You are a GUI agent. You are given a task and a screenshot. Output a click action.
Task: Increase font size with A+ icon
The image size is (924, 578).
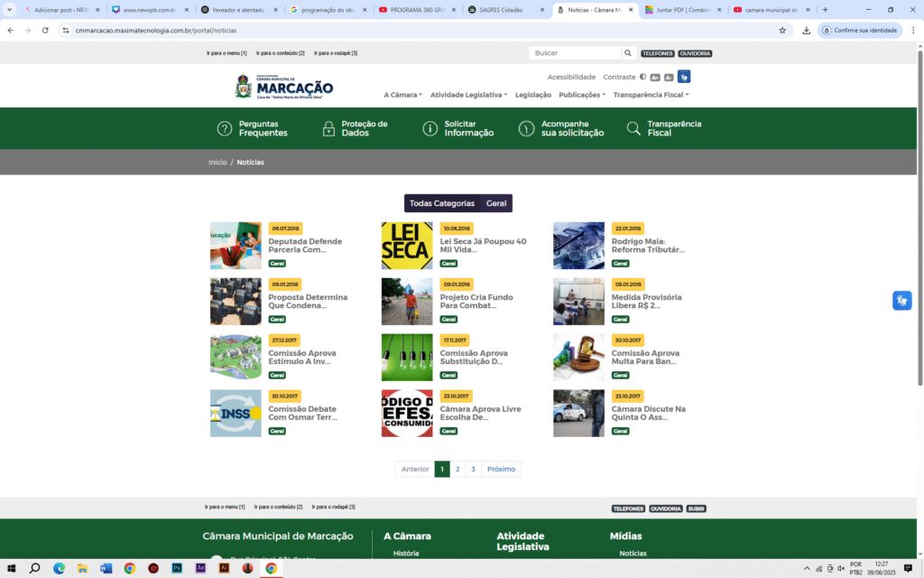coord(655,78)
